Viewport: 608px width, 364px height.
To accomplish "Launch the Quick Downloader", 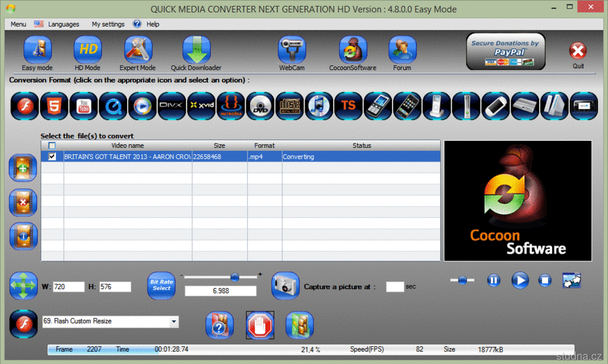I will point(196,50).
